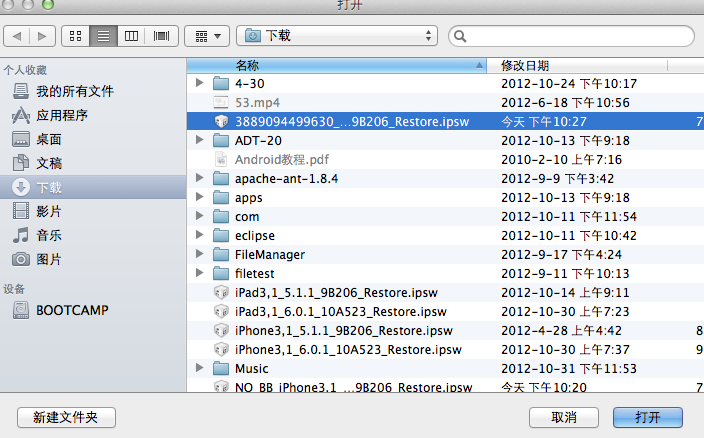Switch to icon view

click(75, 36)
